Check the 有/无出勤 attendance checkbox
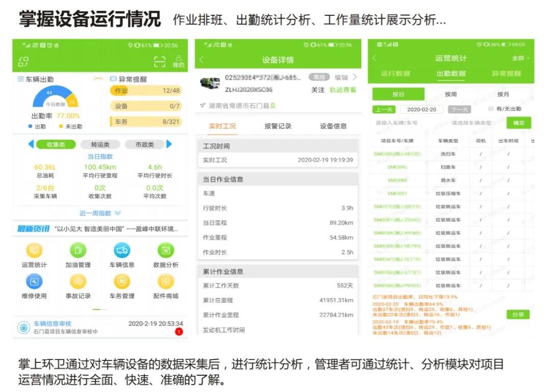This screenshot has height=392, width=551. pos(490,108)
